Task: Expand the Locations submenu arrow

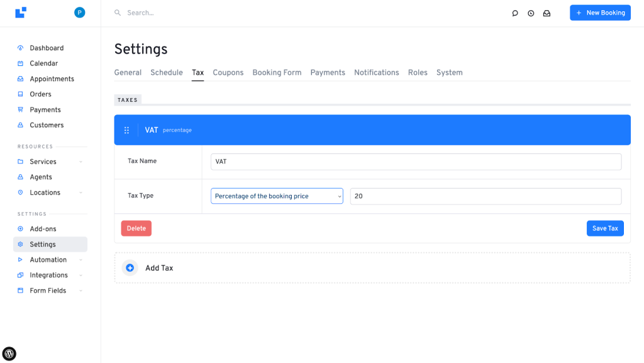Action: click(80, 193)
